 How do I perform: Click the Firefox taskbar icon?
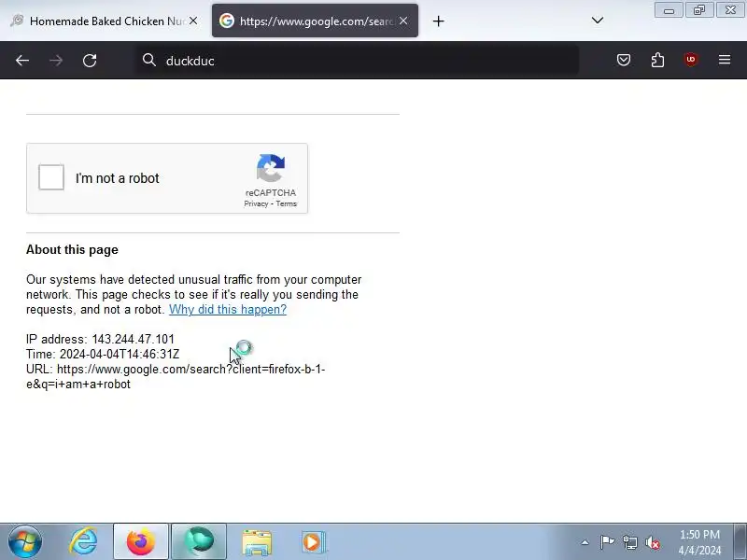coord(141,542)
